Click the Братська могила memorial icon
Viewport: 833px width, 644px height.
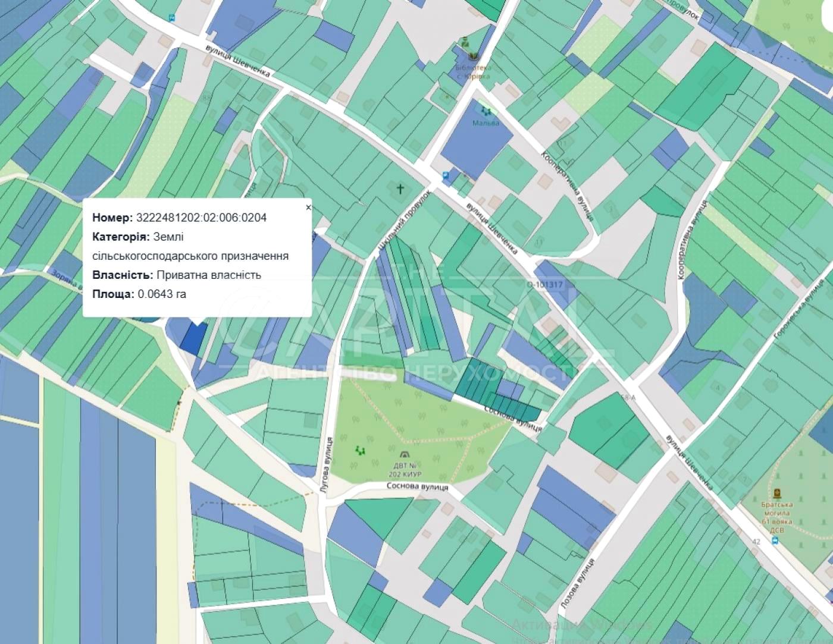click(x=776, y=493)
